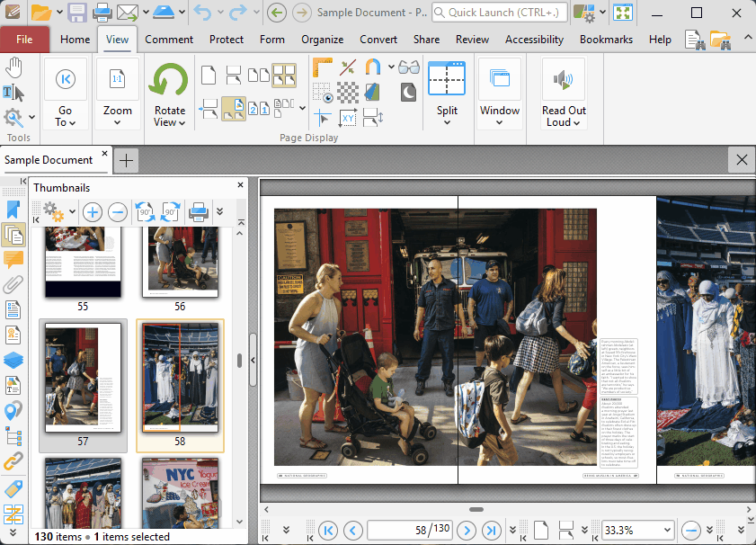Toggle the rulers display in ribbon

tap(322, 67)
